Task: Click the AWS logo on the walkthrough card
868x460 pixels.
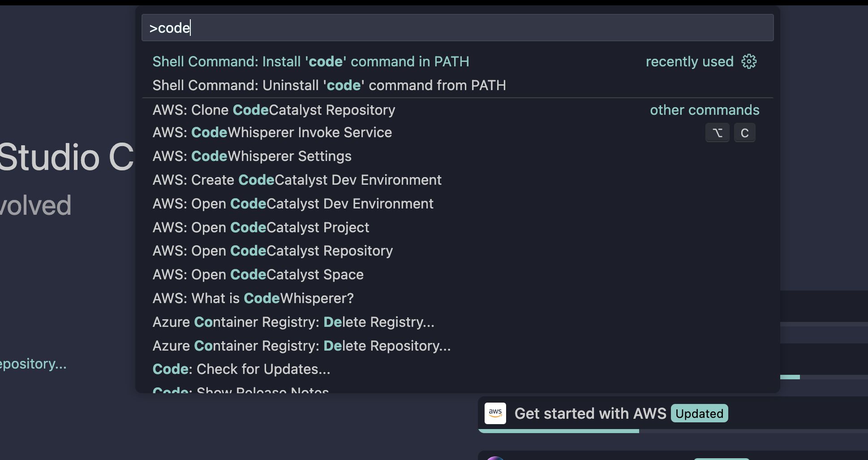Action: coord(496,413)
